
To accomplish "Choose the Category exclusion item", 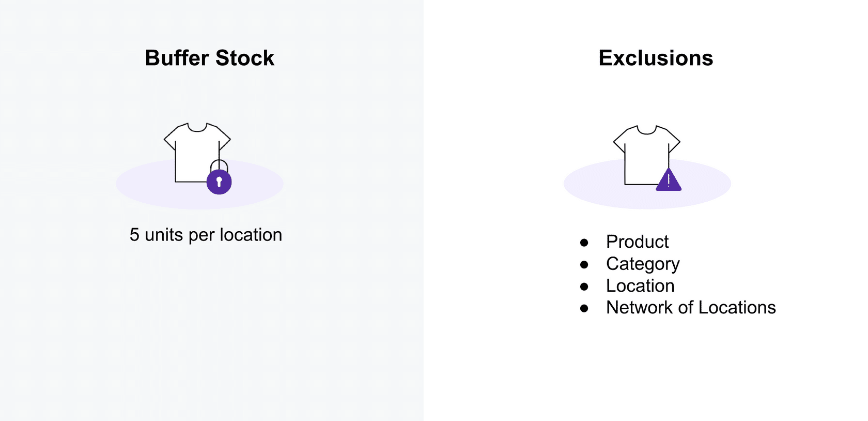I will (643, 264).
